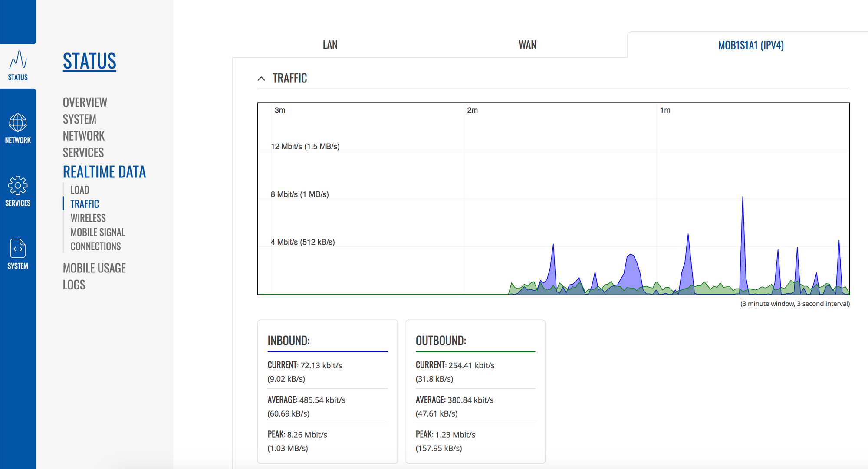Collapse the Traffic section chevron
Screen dimensions: 868x469
(261, 79)
